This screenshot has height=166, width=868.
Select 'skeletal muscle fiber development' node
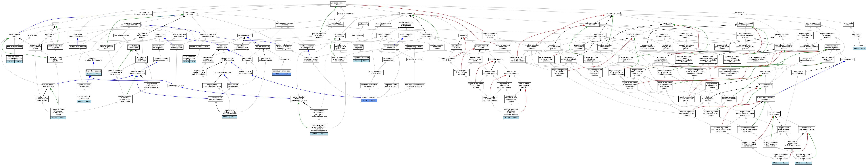(216, 99)
